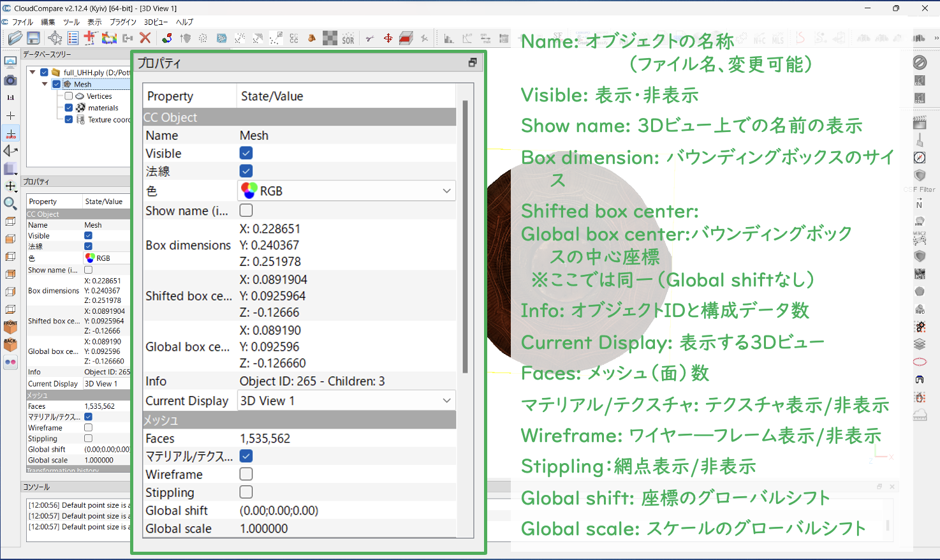This screenshot has height=560, width=940.
Task: Open the Current Display 3D View 1 dropdown
Action: 346,401
